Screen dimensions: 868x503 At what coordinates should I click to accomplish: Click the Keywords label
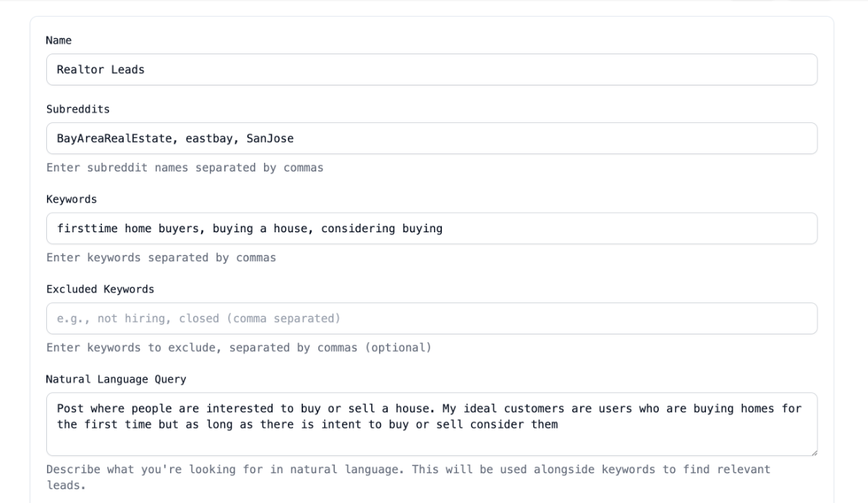pyautogui.click(x=71, y=199)
